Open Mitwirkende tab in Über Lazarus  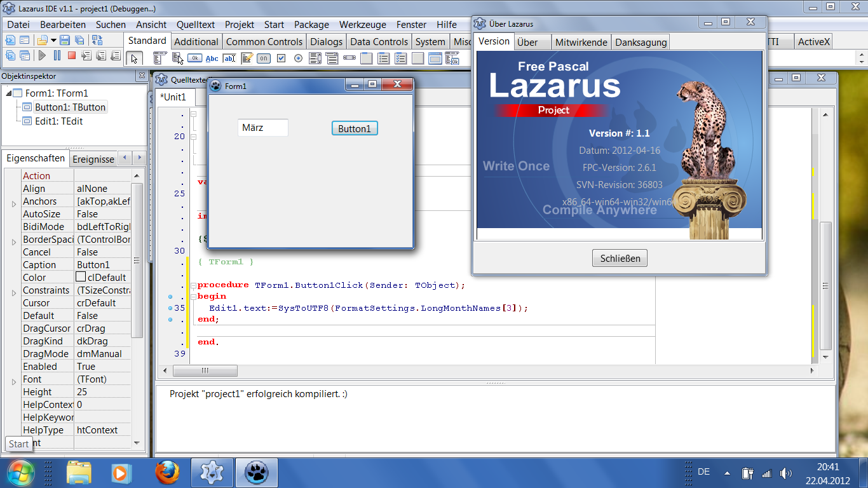(x=581, y=42)
